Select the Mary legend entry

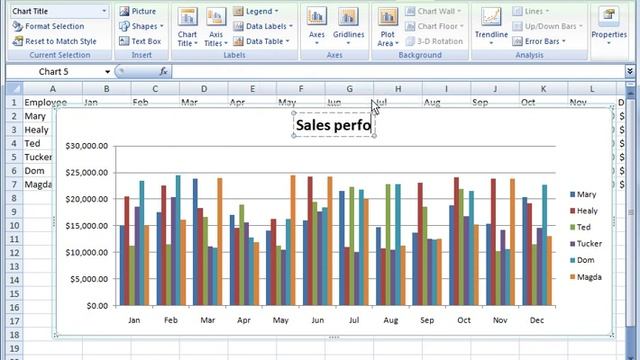(x=583, y=195)
